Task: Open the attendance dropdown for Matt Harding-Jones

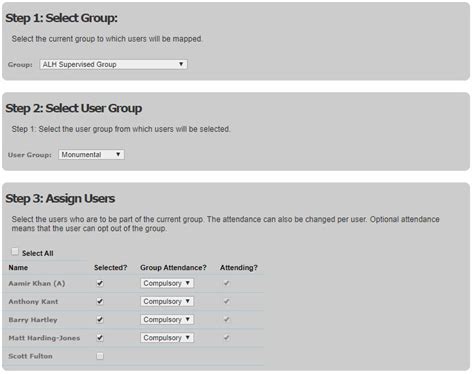Action: point(167,338)
